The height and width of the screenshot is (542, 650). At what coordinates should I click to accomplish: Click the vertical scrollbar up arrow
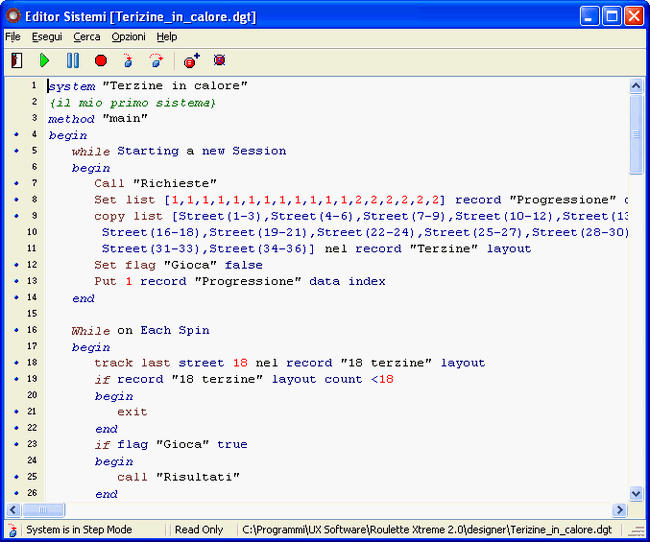click(x=636, y=86)
